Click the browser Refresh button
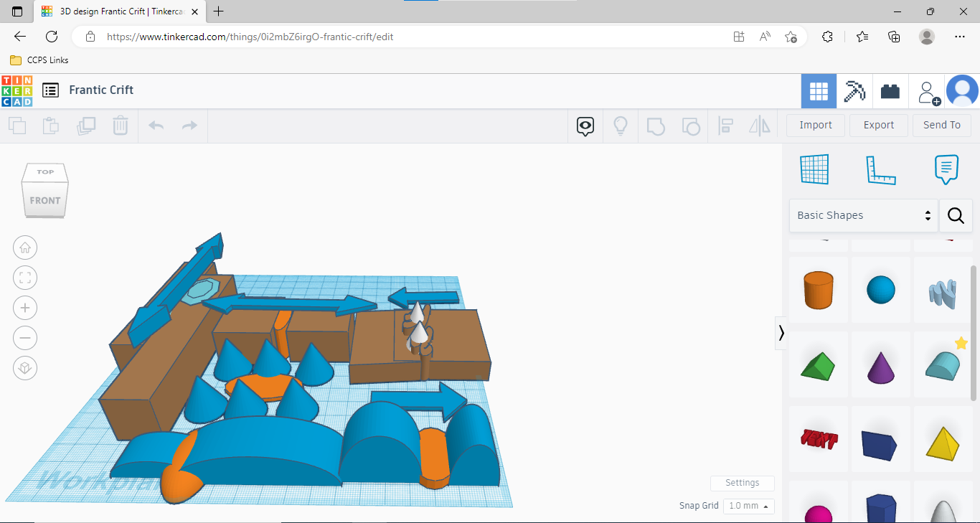 (52, 37)
